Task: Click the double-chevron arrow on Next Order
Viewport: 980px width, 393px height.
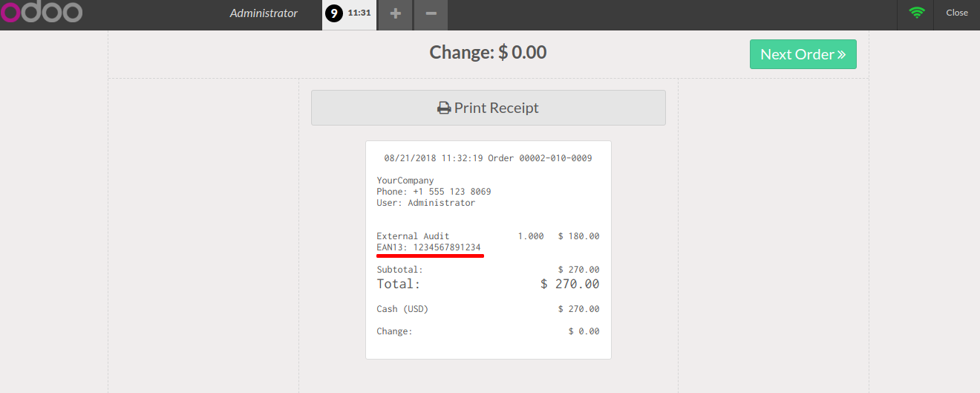Action: point(842,54)
